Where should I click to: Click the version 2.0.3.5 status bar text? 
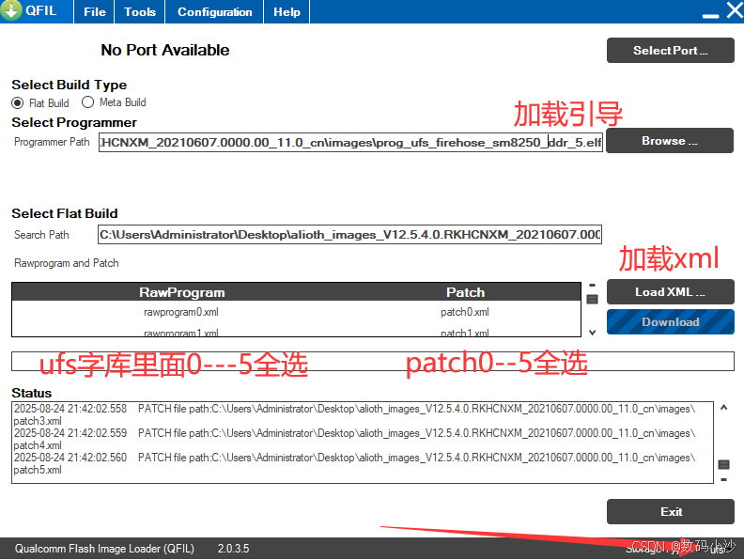click(234, 549)
